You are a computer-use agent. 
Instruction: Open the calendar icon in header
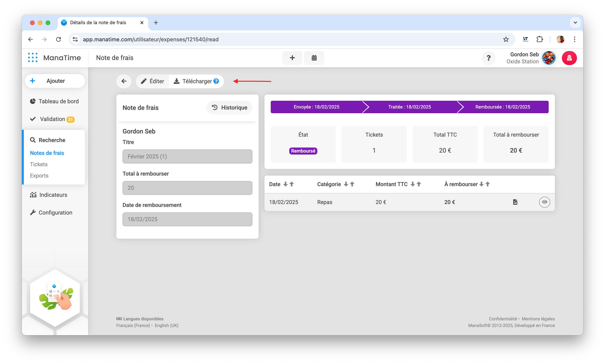point(314,58)
